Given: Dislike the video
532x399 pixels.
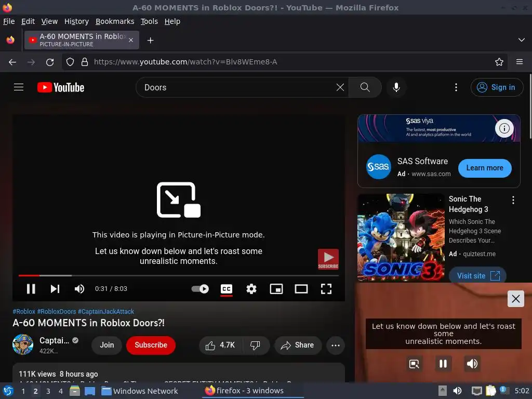Looking at the screenshot, I should point(256,345).
